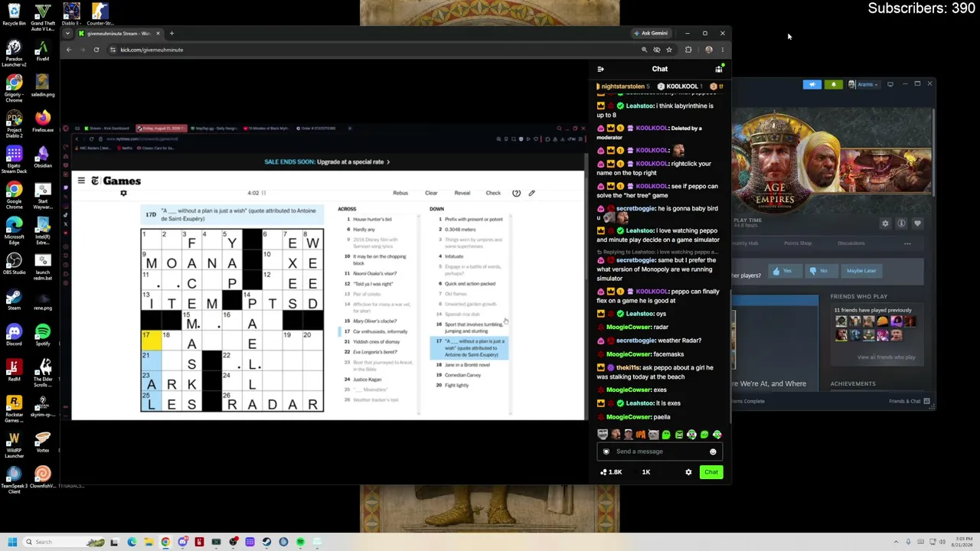Open Steam game info icon
The image size is (980, 551).
pyautogui.click(x=901, y=223)
